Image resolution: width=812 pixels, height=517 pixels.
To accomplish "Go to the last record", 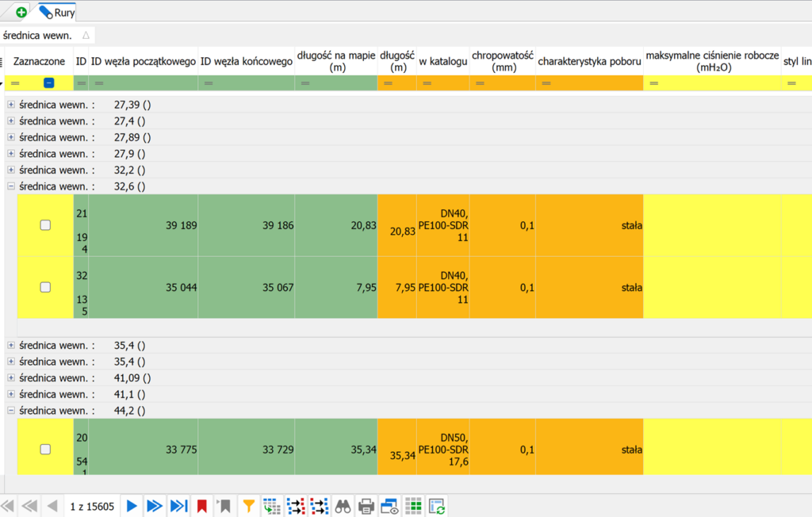I will click(179, 506).
